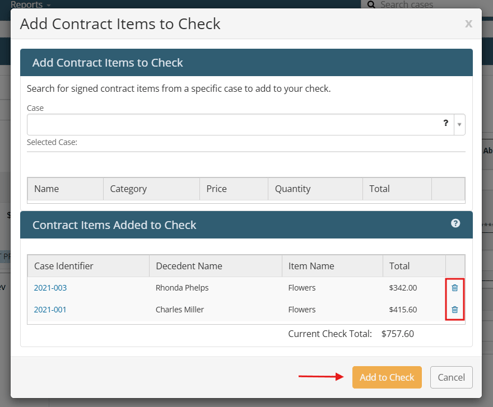
Task: Click the Price column header
Action: point(234,189)
